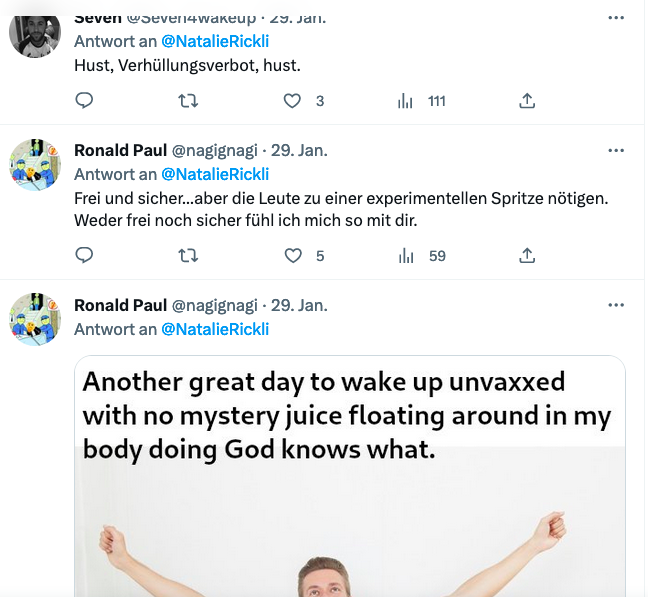Open Ronald Paul's avatar on image tweet

[x=35, y=319]
